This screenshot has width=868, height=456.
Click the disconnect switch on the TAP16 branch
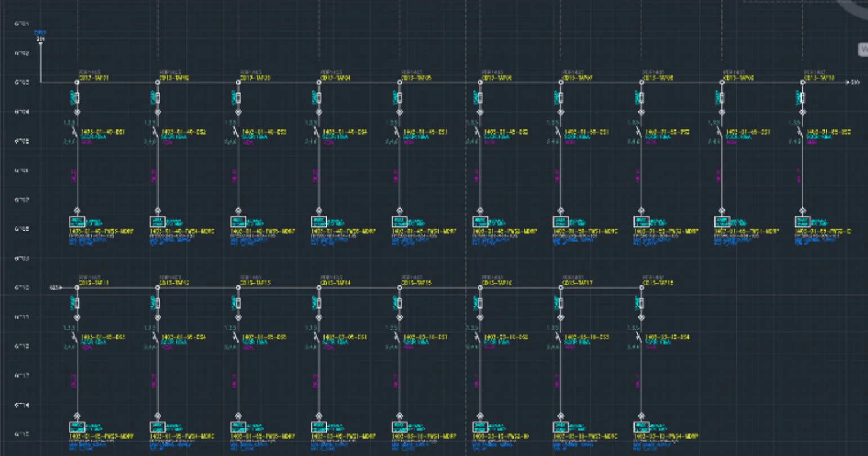pos(478,337)
